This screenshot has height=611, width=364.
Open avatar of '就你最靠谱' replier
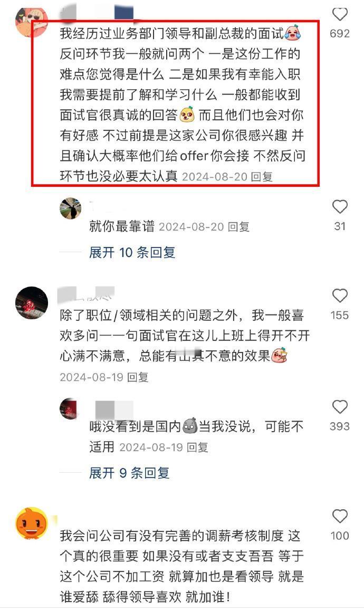(71, 208)
